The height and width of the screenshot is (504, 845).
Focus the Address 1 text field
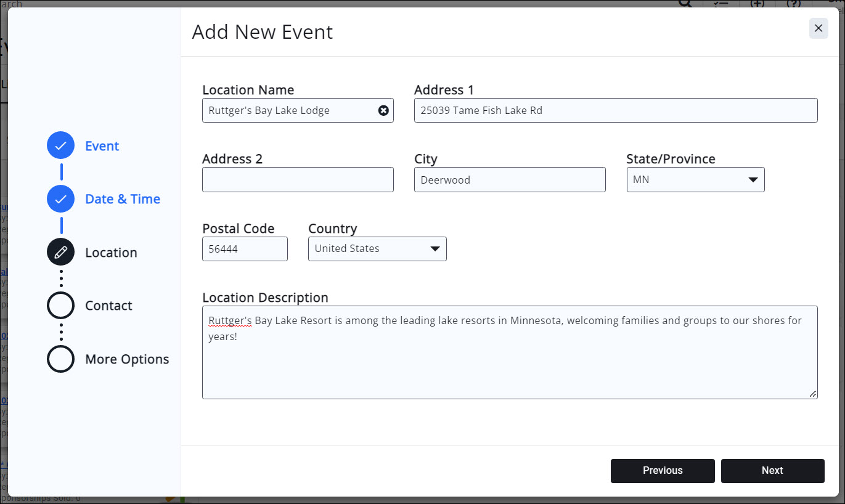[615, 111]
